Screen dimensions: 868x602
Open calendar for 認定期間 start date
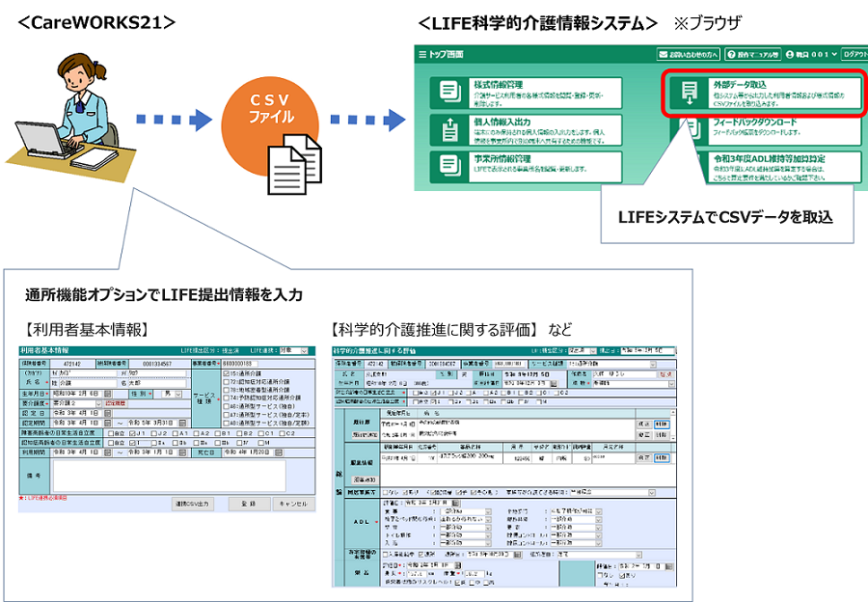click(x=107, y=424)
